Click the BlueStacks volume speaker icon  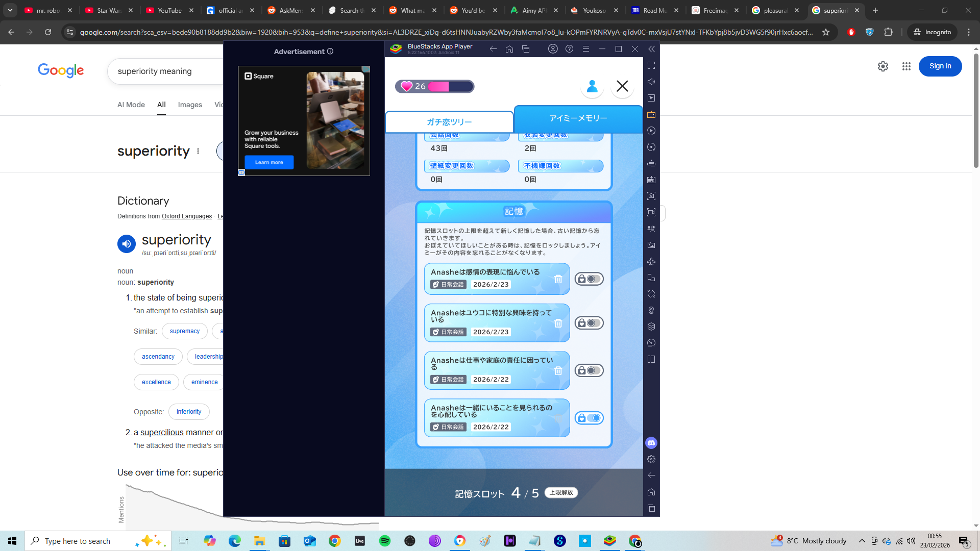tap(651, 82)
